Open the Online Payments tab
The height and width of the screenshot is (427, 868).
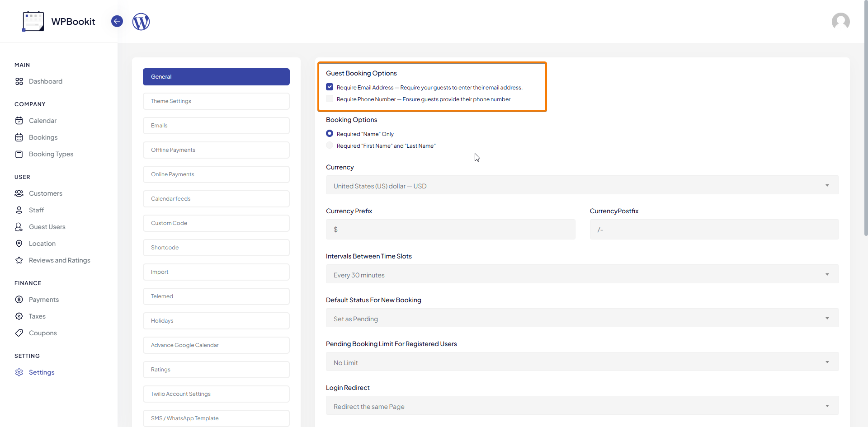[216, 174]
